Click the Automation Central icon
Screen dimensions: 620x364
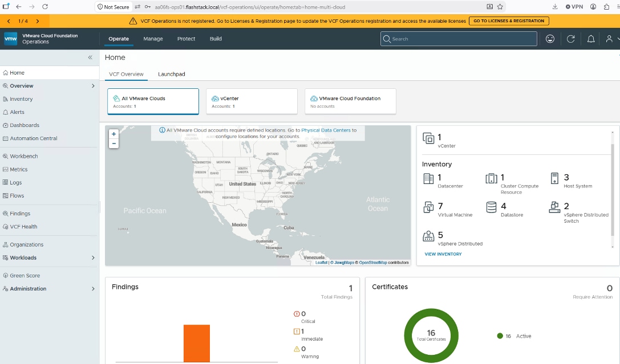(x=6, y=138)
